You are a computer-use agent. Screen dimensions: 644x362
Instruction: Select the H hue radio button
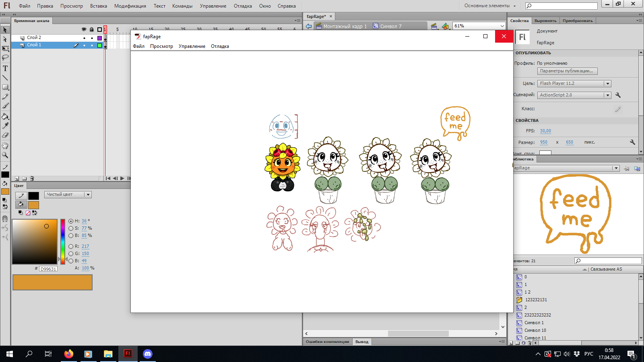71,221
